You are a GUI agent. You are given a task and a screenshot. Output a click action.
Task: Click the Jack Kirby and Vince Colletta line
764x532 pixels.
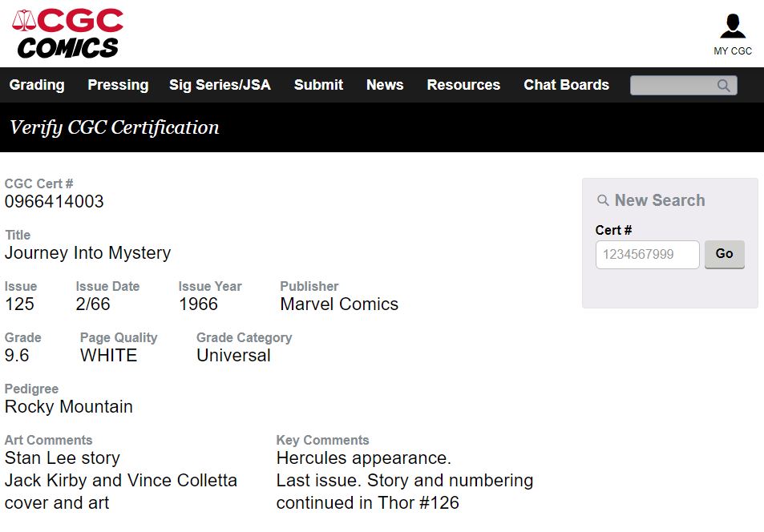[121, 481]
